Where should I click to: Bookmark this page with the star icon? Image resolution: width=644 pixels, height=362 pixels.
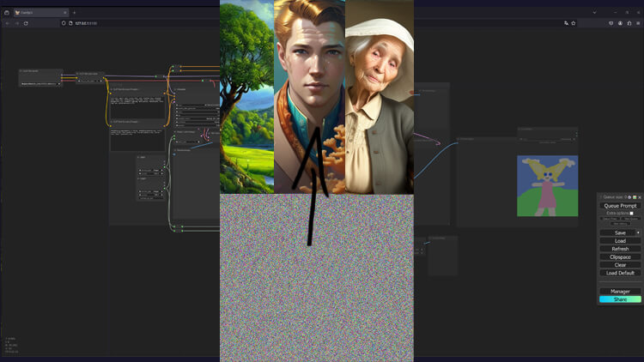coord(573,23)
